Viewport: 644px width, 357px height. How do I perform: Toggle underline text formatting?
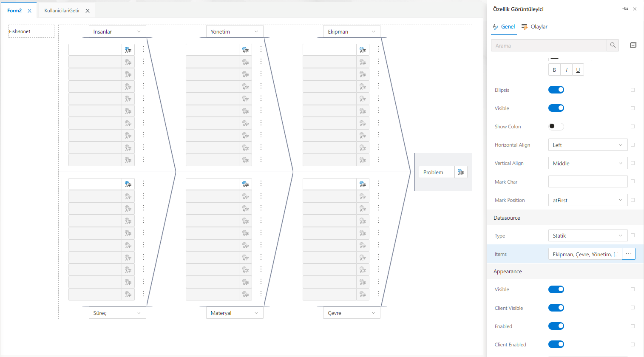[578, 70]
